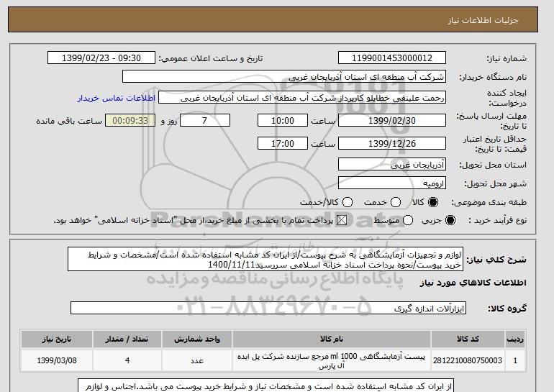Screen dimensions: 554x392
Task: Click the گروه کالا label
Action: 507,309
